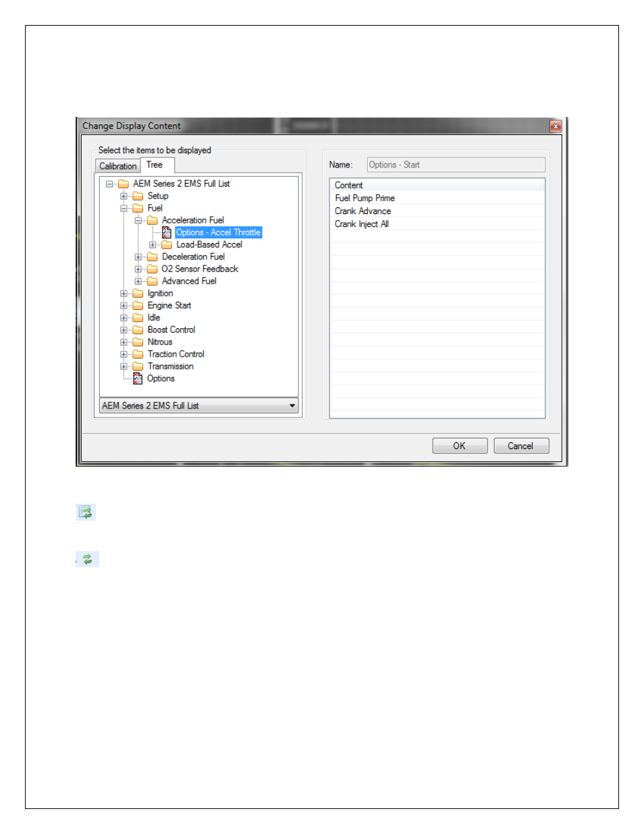This screenshot has height=834, width=644.
Task: Select Crank Inject All in content list
Action: (x=437, y=224)
